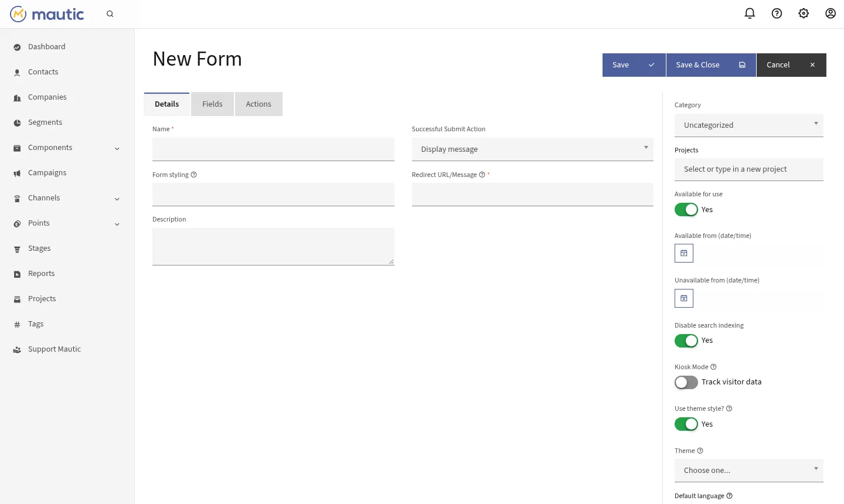Image resolution: width=844 pixels, height=504 pixels.
Task: Click the Tags hash icon
Action: [17, 324]
